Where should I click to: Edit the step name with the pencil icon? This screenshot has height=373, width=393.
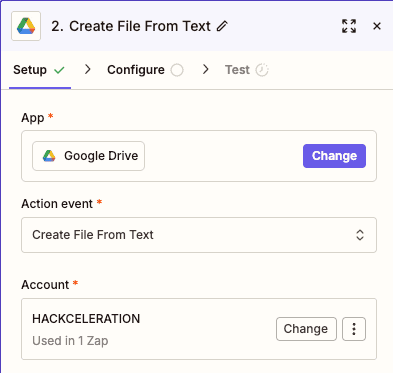click(x=222, y=26)
